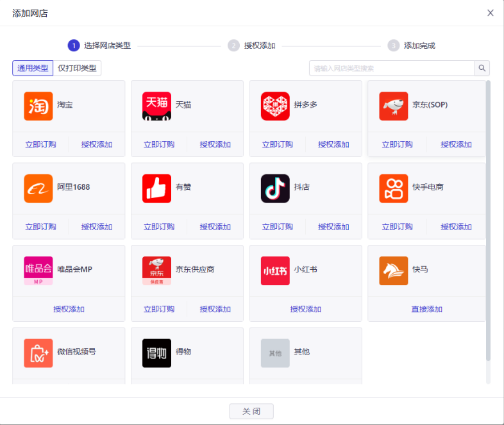This screenshot has height=425, width=504.
Task: Focus the 网店类型 search input field
Action: (392, 68)
